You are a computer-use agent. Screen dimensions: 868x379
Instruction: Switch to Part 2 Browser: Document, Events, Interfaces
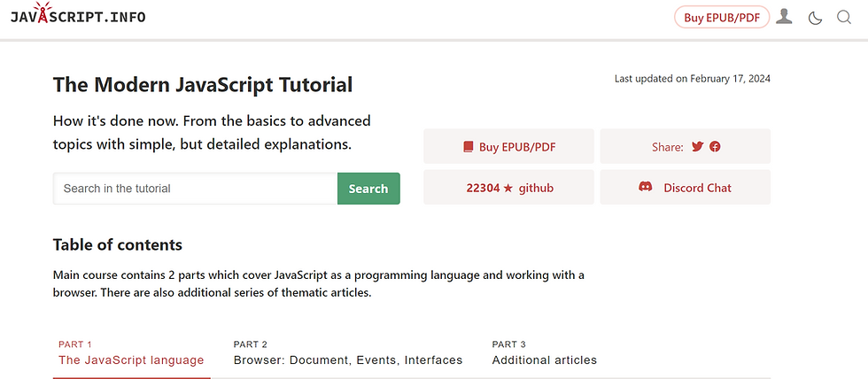pyautogui.click(x=347, y=353)
